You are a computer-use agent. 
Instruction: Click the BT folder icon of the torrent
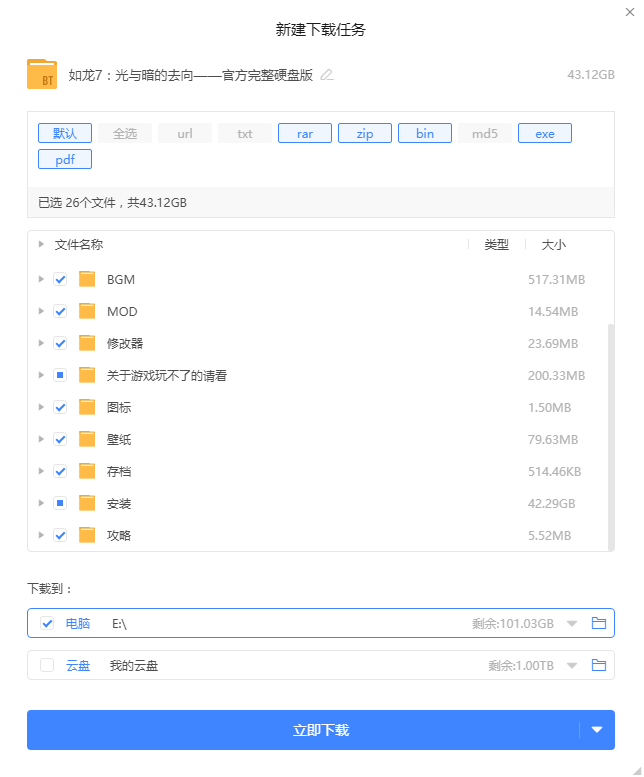point(42,74)
